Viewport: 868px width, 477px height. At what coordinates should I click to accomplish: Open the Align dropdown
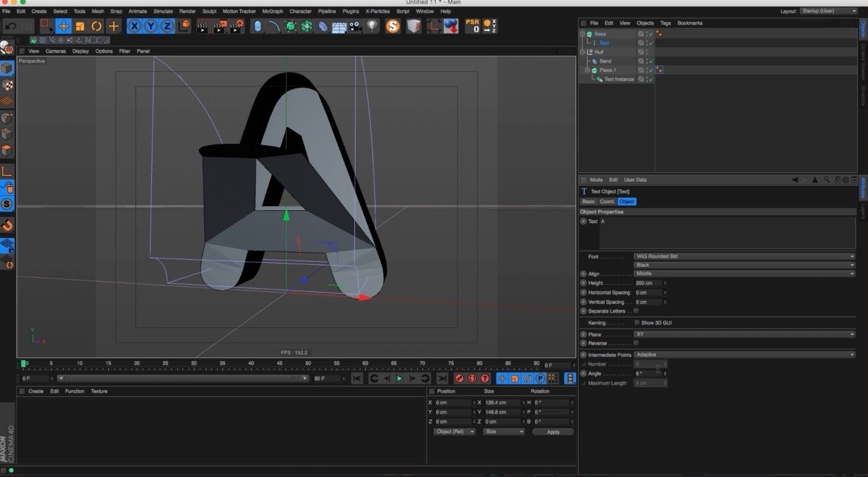[x=744, y=274]
